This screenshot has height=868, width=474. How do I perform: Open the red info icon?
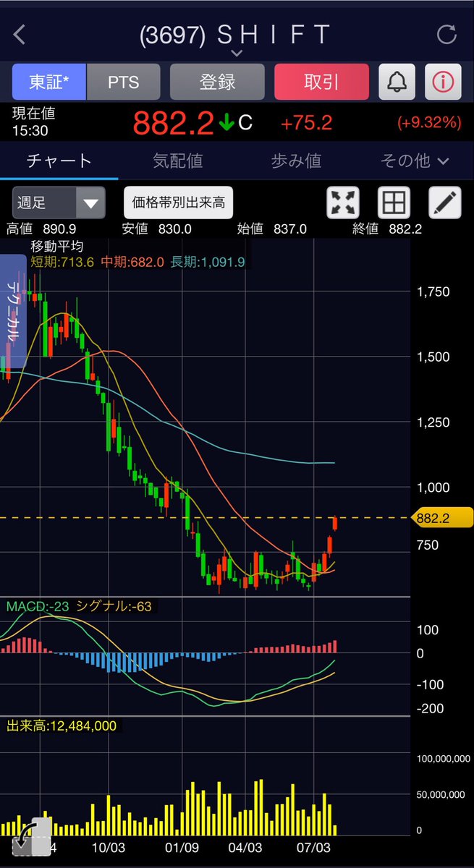[x=442, y=82]
